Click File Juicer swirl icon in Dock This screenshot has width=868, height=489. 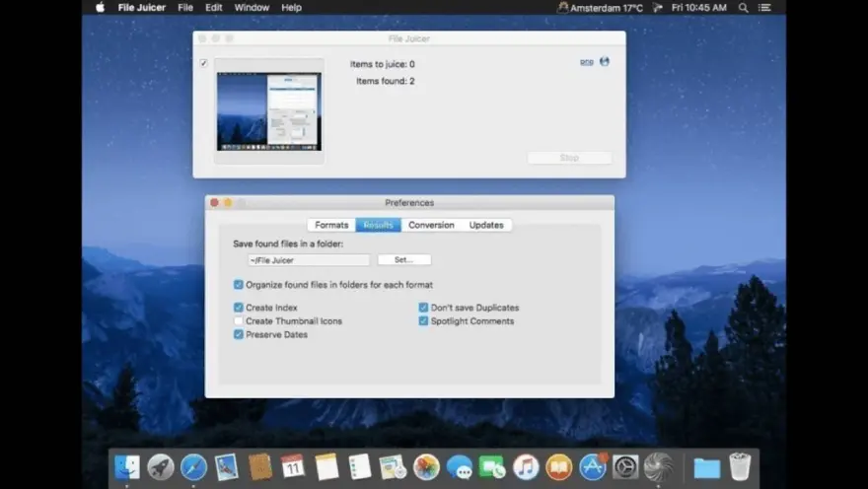point(659,467)
